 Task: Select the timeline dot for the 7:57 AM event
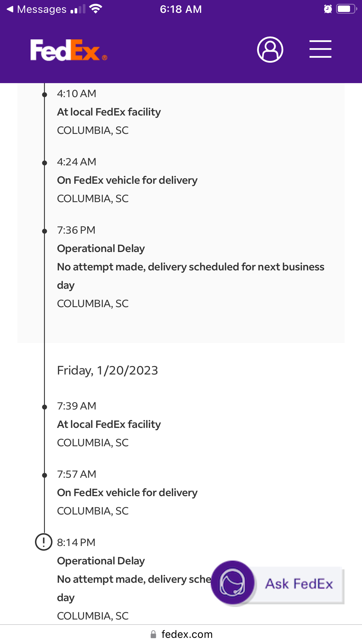[44, 475]
